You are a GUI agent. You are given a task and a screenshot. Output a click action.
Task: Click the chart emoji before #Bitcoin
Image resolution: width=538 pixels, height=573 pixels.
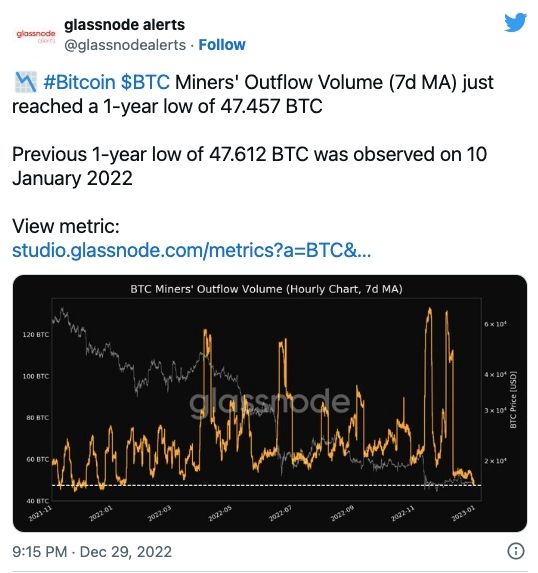(x=26, y=82)
